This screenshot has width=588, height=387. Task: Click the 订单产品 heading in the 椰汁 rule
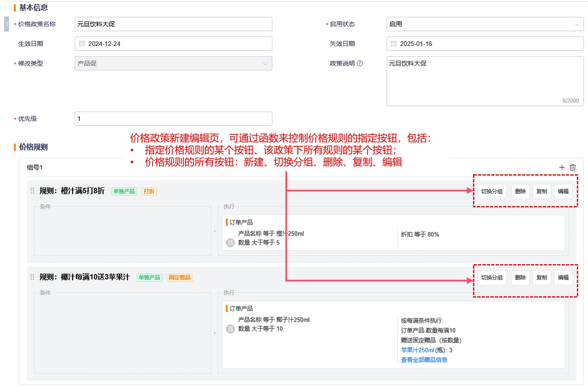click(241, 308)
